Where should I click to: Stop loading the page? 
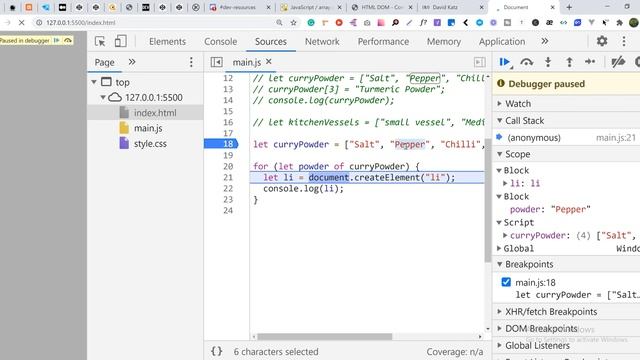click(x=21, y=22)
